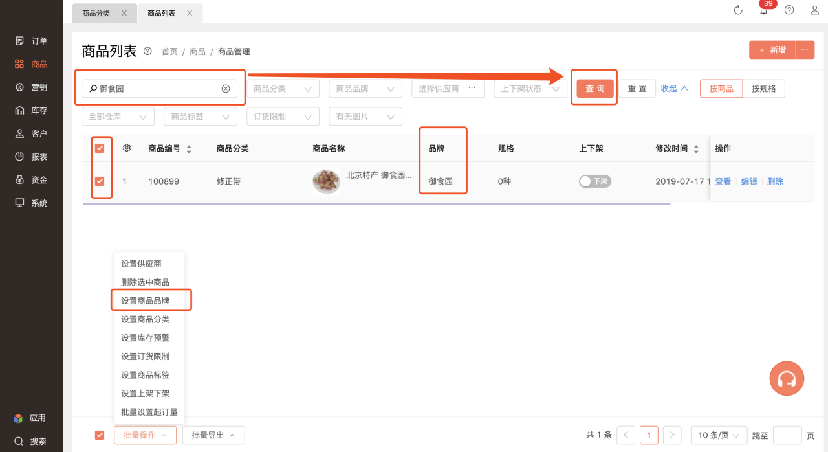Open 报表 (Reports) in the sidebar
Viewport: 828px width, 452px height.
32,157
